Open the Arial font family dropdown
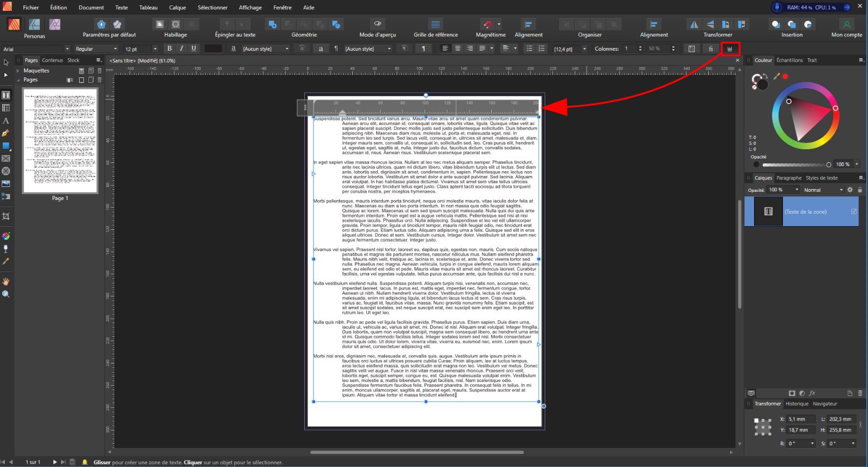Viewport: 868px width, 467px height. pos(67,49)
